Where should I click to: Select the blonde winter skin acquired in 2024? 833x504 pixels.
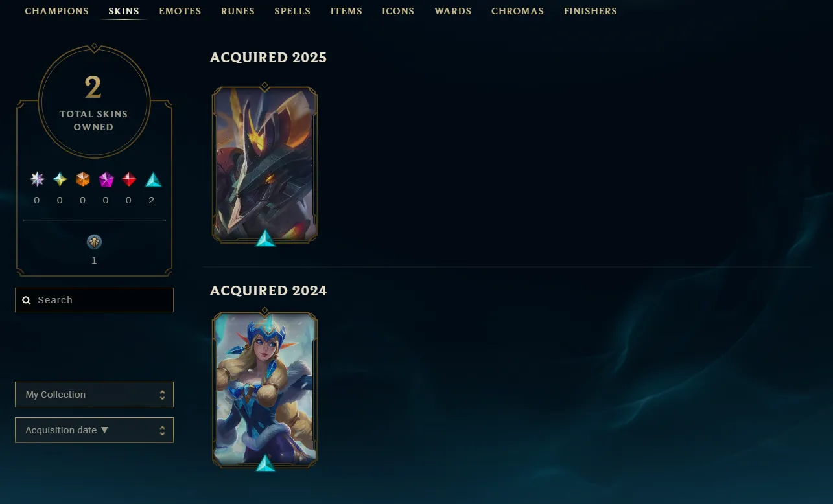[x=264, y=390]
